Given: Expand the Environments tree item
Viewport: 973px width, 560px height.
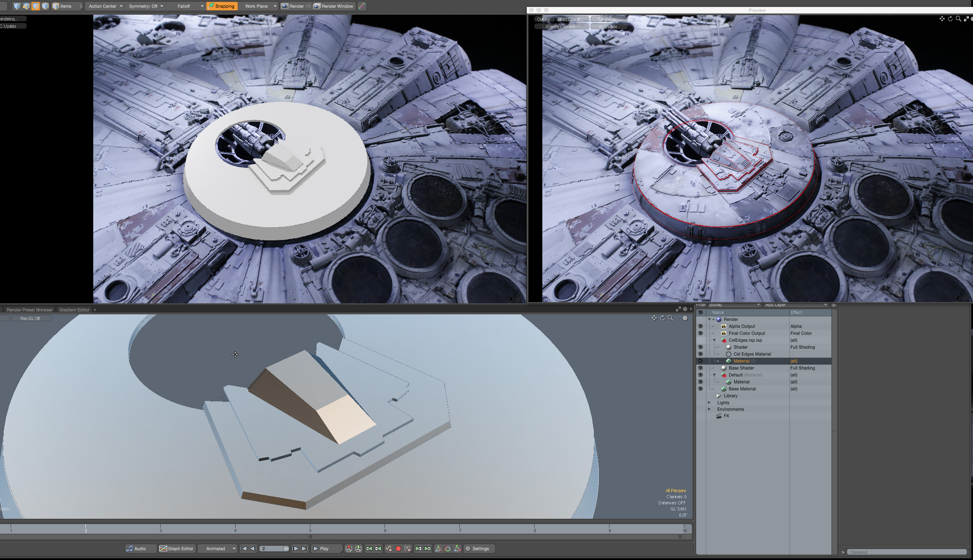Looking at the screenshot, I should coord(710,409).
